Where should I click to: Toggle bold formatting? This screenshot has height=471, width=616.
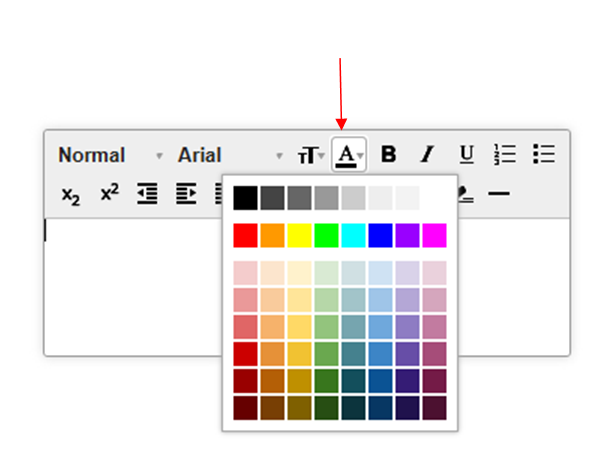pos(389,155)
